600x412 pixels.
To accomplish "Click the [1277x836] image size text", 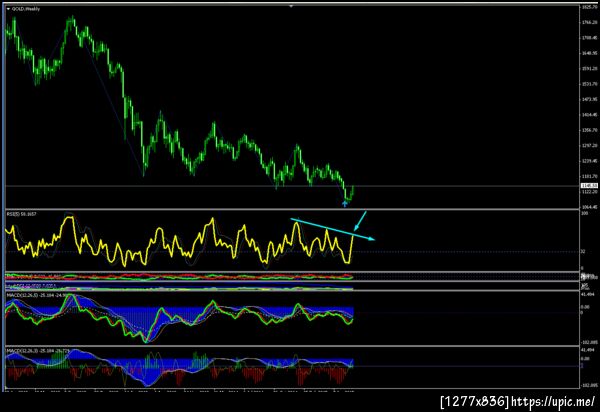I will (475, 401).
